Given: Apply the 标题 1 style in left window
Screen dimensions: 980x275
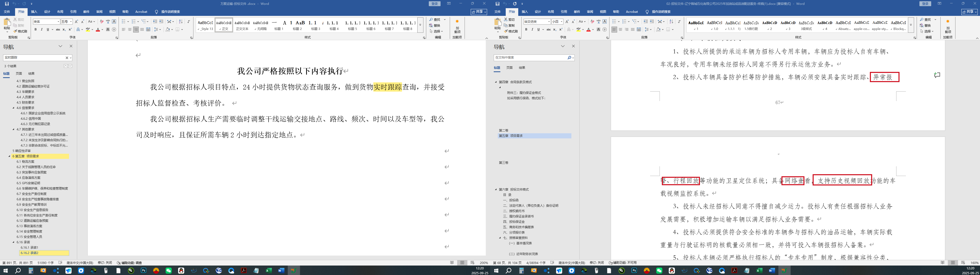Looking at the screenshot, I should pos(279,25).
